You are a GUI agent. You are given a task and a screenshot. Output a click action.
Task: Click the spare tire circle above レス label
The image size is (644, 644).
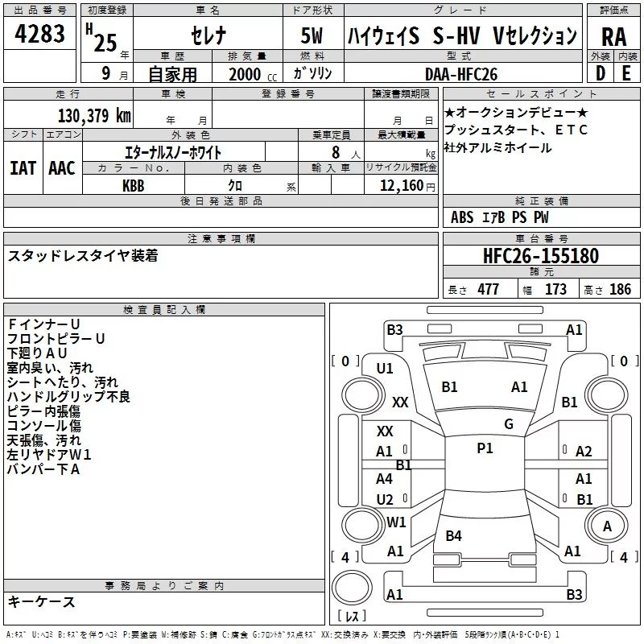pyautogui.click(x=352, y=588)
